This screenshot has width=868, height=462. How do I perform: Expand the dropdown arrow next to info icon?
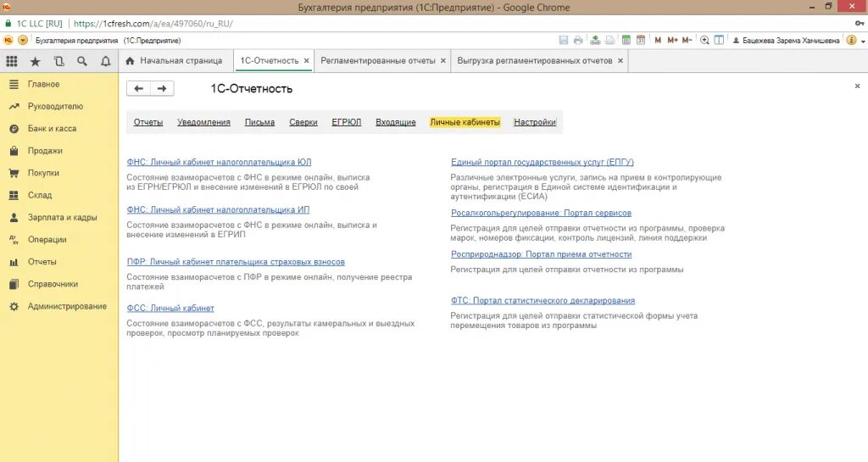(862, 41)
